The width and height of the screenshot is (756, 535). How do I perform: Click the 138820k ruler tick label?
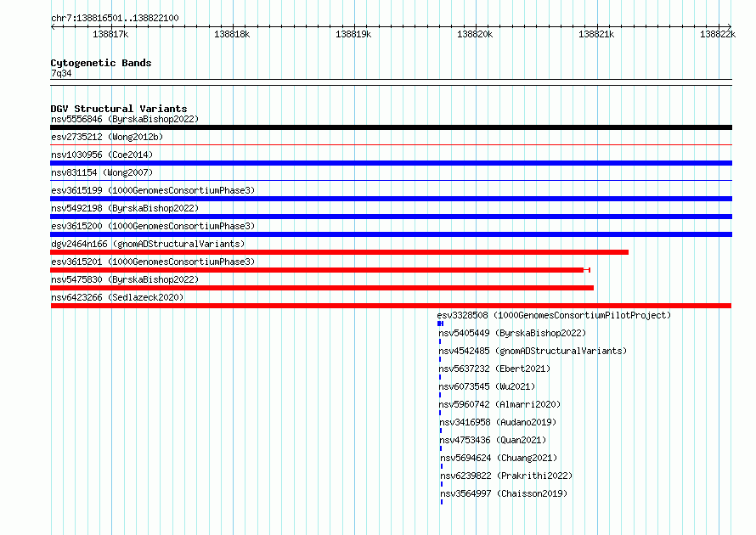pyautogui.click(x=475, y=34)
